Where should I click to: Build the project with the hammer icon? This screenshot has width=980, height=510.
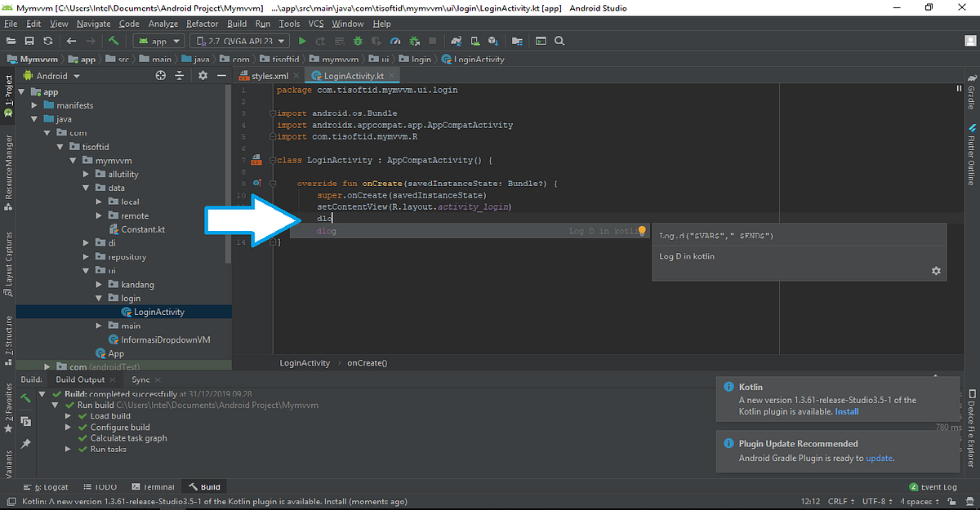click(113, 40)
